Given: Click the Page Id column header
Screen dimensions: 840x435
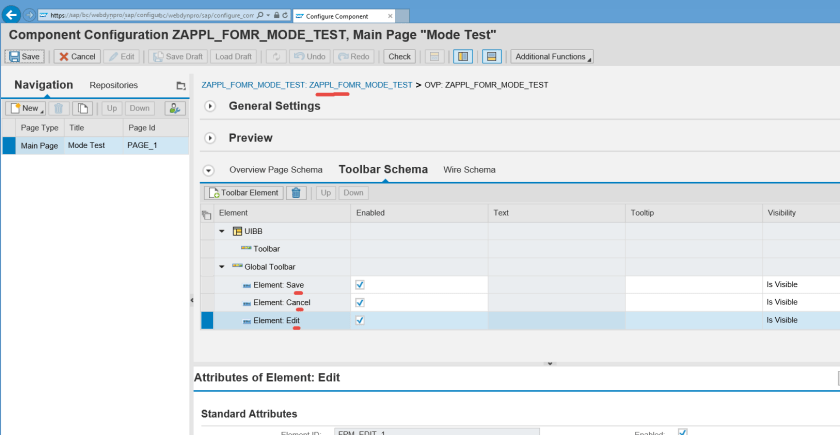Looking at the screenshot, I should click(156, 128).
